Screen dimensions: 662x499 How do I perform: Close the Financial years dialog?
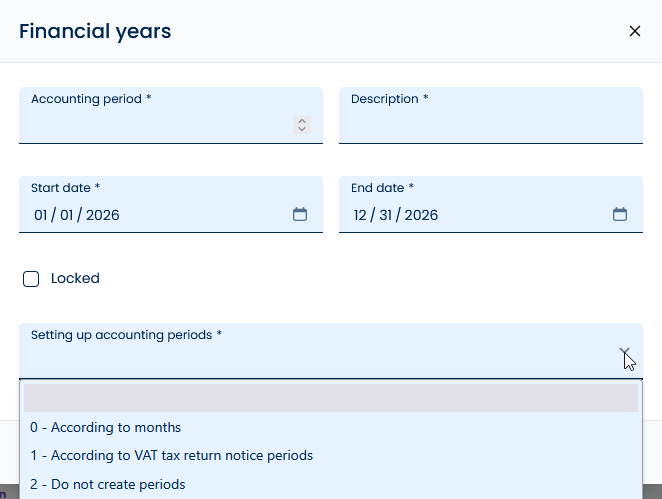tap(635, 31)
